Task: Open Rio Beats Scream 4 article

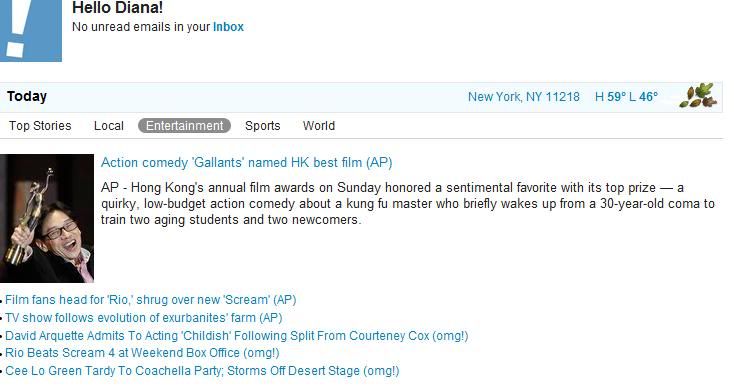Action: [x=142, y=353]
